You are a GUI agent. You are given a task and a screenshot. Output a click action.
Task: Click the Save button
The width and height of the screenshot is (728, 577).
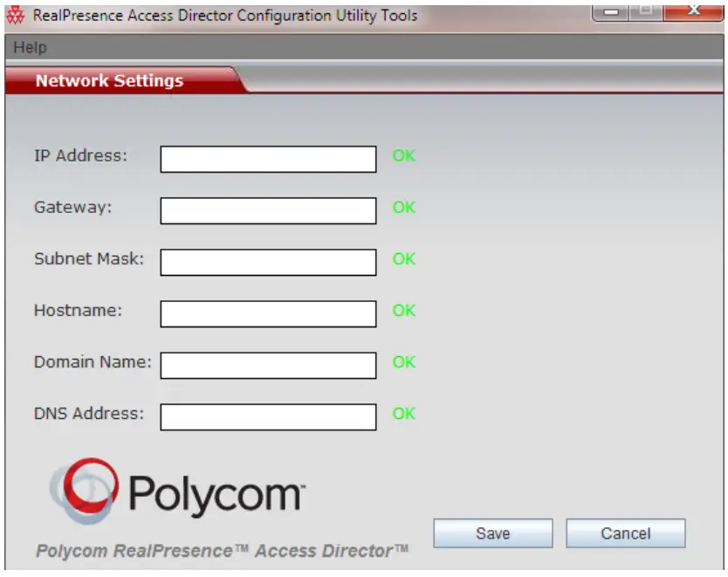click(x=492, y=532)
